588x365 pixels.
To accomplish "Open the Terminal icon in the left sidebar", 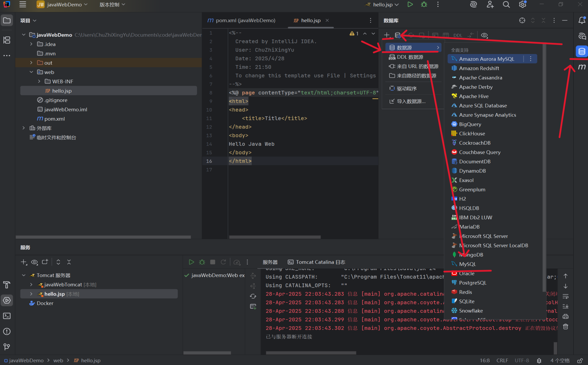I will point(7,316).
